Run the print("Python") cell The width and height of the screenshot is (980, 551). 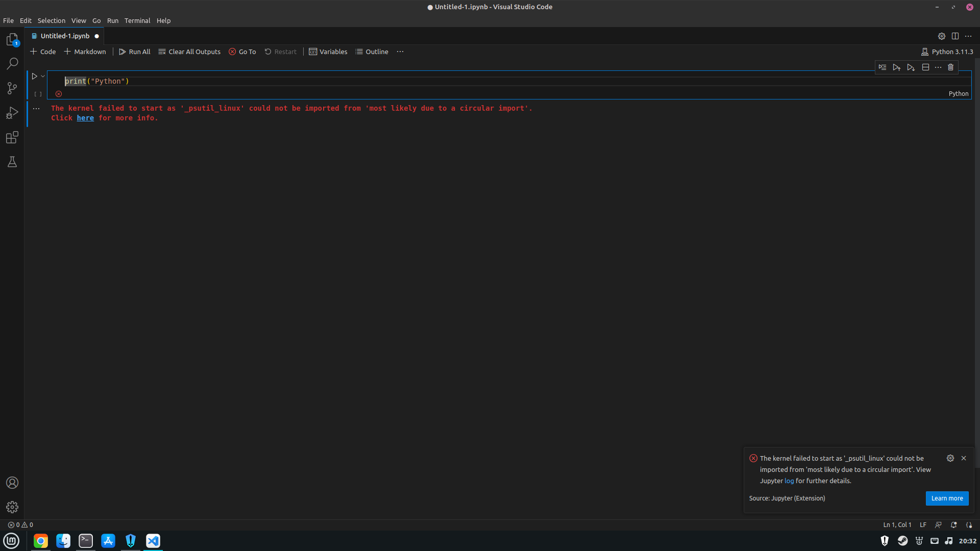pyautogui.click(x=34, y=77)
